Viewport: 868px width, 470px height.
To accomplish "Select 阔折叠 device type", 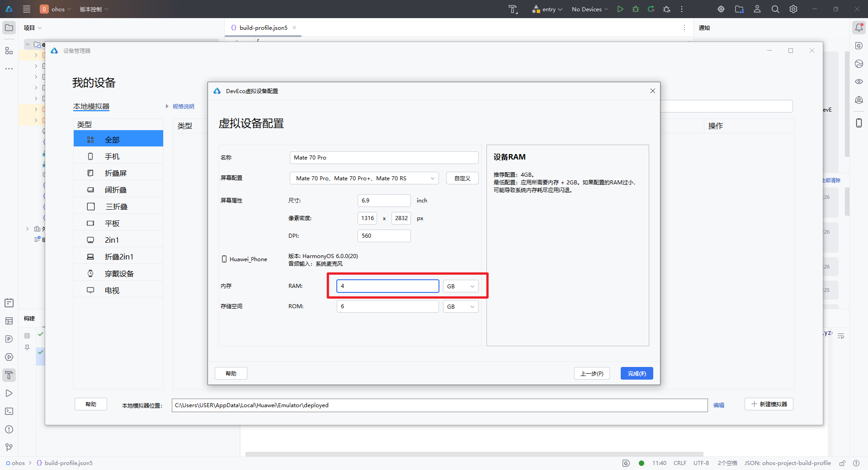I will [x=118, y=190].
